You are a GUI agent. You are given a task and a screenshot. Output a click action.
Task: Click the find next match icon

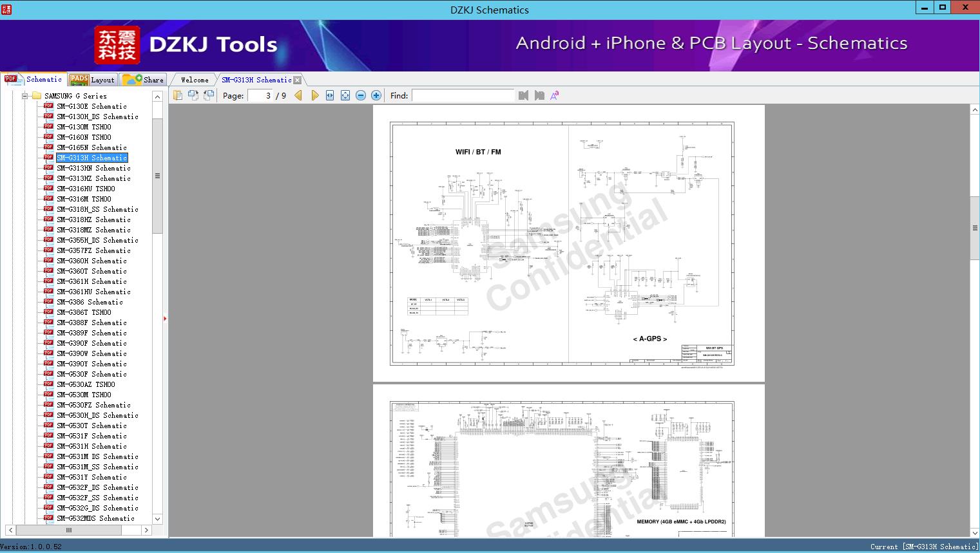(x=539, y=95)
